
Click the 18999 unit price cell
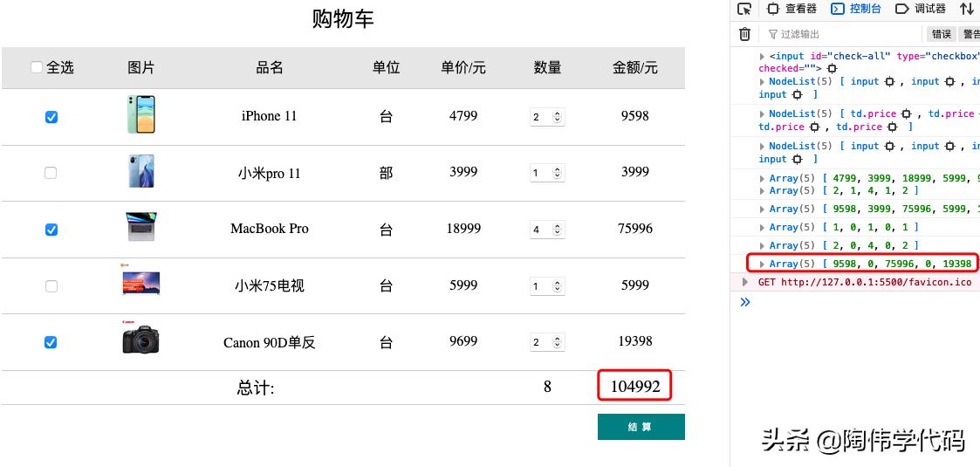pos(463,228)
